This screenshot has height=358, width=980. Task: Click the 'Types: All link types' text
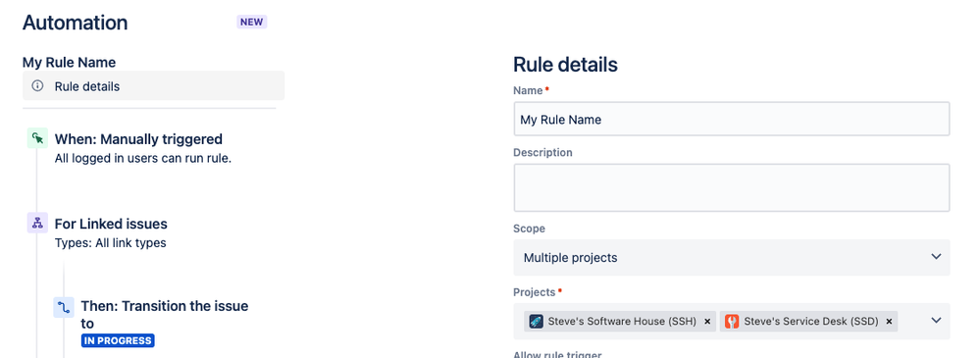click(111, 243)
